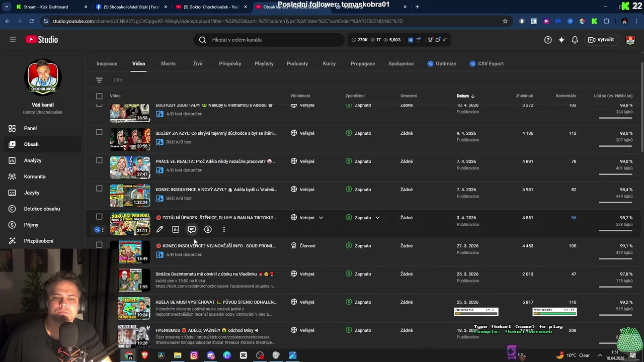This screenshot has width=644, height=362.
Task: Click like ratio bar of SLUŽBY ZA AZYL row
Action: point(615,146)
